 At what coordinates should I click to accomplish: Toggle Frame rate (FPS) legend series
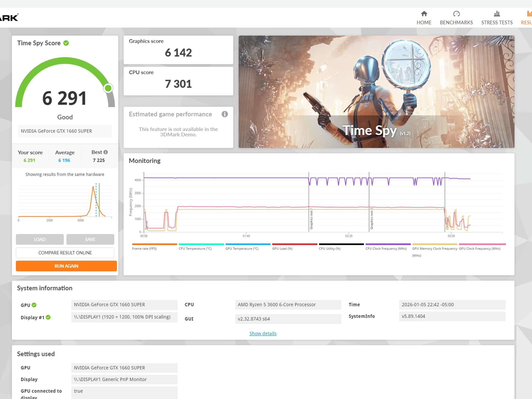pyautogui.click(x=144, y=249)
